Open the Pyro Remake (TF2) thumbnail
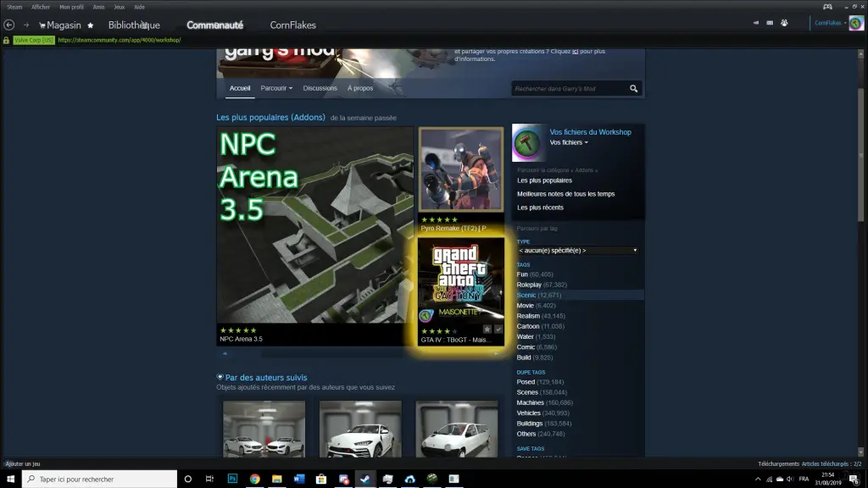The height and width of the screenshot is (488, 868). click(x=461, y=169)
